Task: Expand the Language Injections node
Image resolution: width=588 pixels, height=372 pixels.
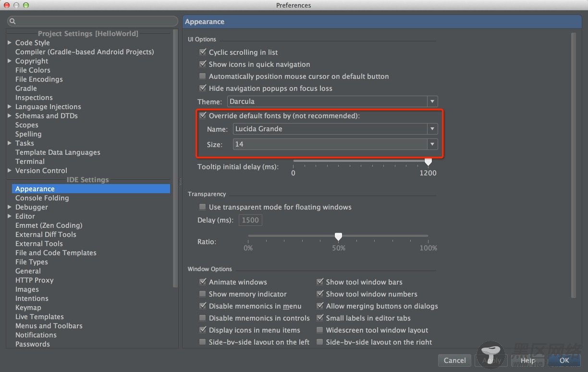Action: pos(10,107)
